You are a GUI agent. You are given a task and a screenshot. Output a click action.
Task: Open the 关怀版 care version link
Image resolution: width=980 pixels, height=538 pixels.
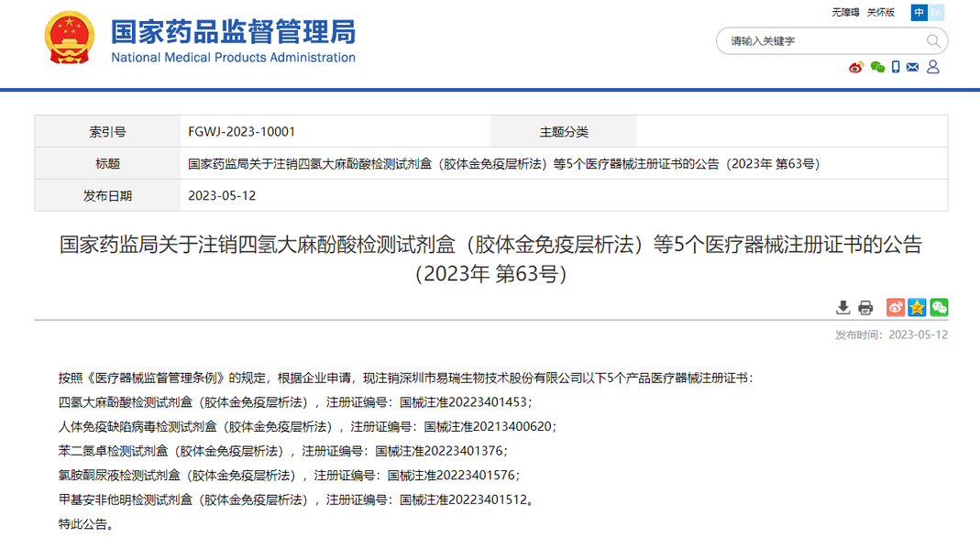[x=880, y=13]
